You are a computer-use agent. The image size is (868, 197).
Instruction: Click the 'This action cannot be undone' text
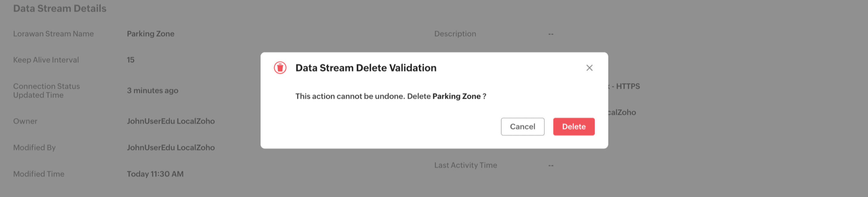pyautogui.click(x=350, y=96)
